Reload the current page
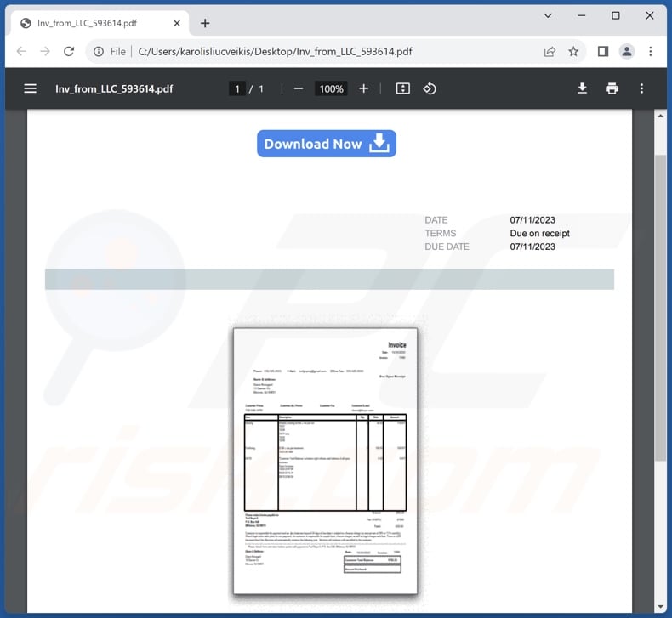 coord(69,51)
